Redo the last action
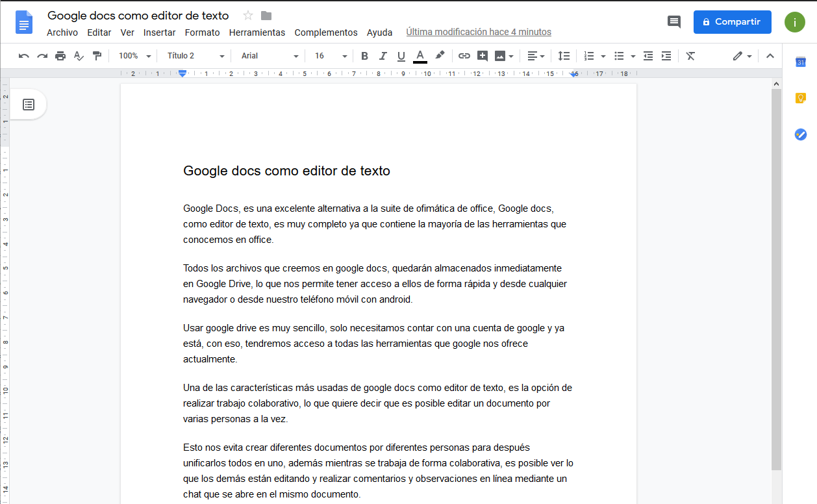Viewport: 817px width, 504px height. 42,56
